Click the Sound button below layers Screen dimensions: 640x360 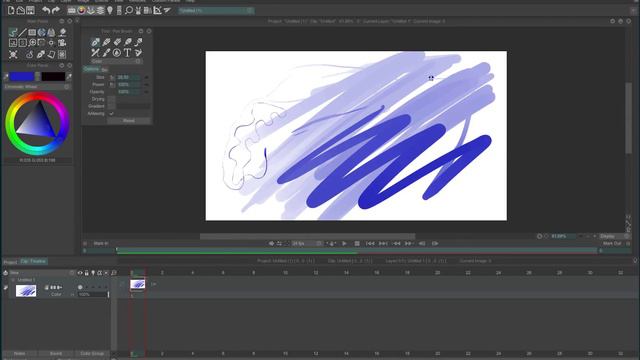coord(56,353)
